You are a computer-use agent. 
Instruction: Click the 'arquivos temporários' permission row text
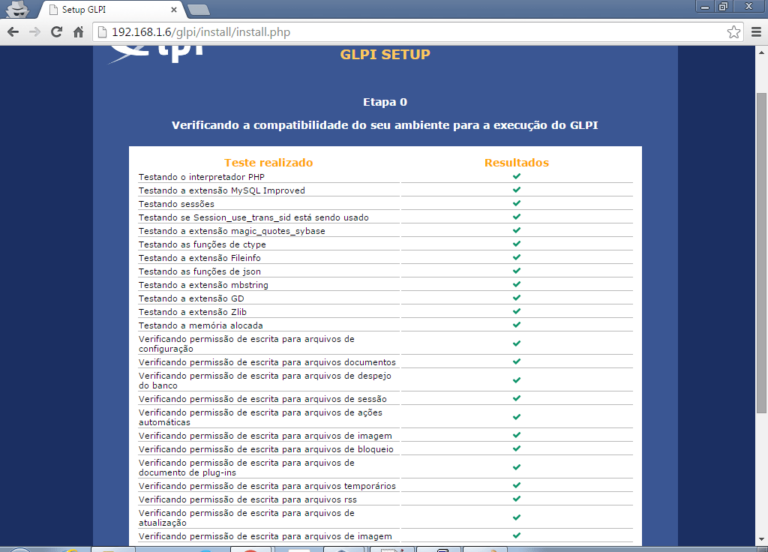(267, 486)
